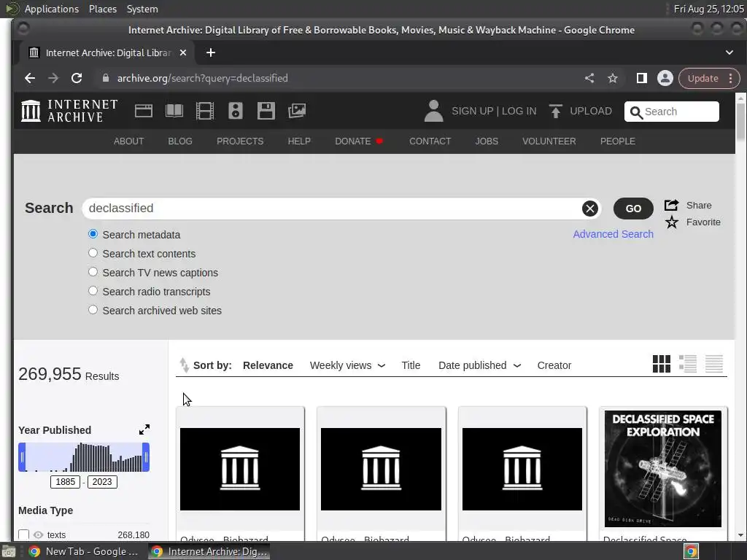Click the Favorite star icon
747x560 pixels.
[672, 222]
